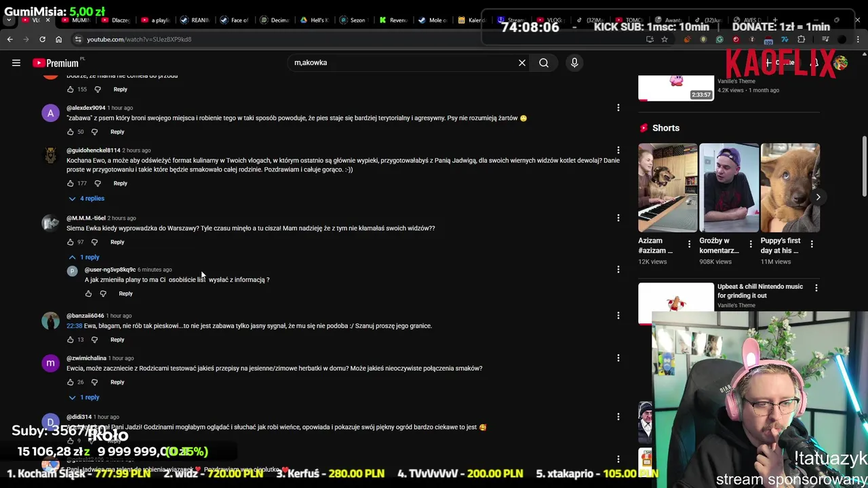
Task: Reply to the @alexdex9094 comment
Action: click(x=117, y=132)
